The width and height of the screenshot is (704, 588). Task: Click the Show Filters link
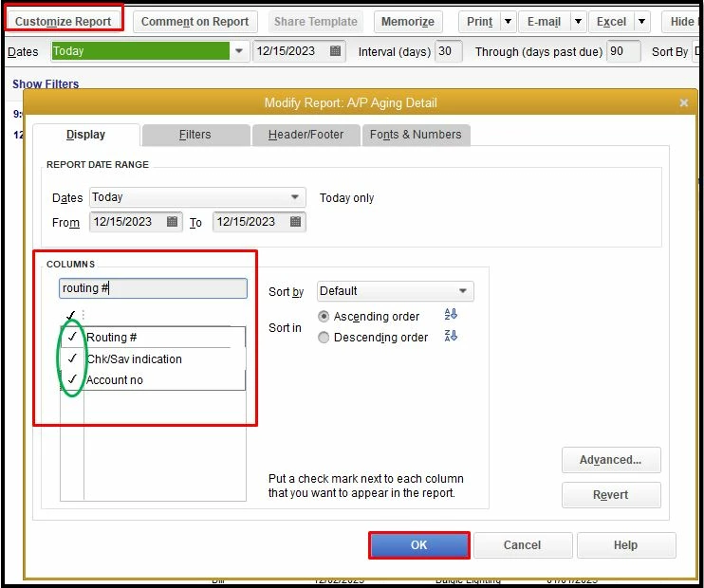coord(46,84)
